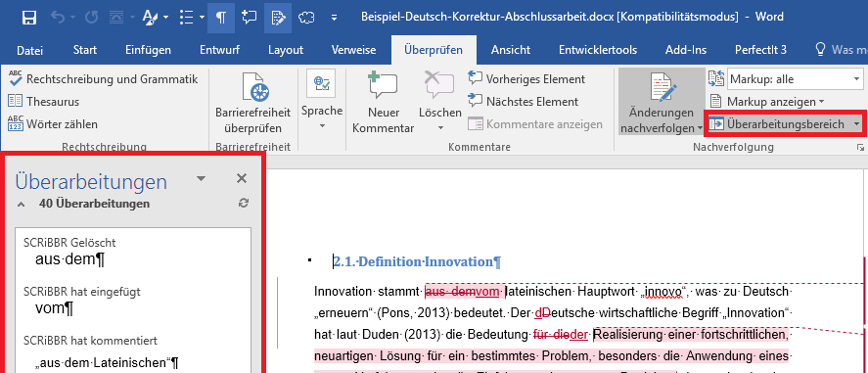The width and height of the screenshot is (868, 373).
Task: Toggle the Überarbeitungsbereich pane button
Action: point(778,124)
